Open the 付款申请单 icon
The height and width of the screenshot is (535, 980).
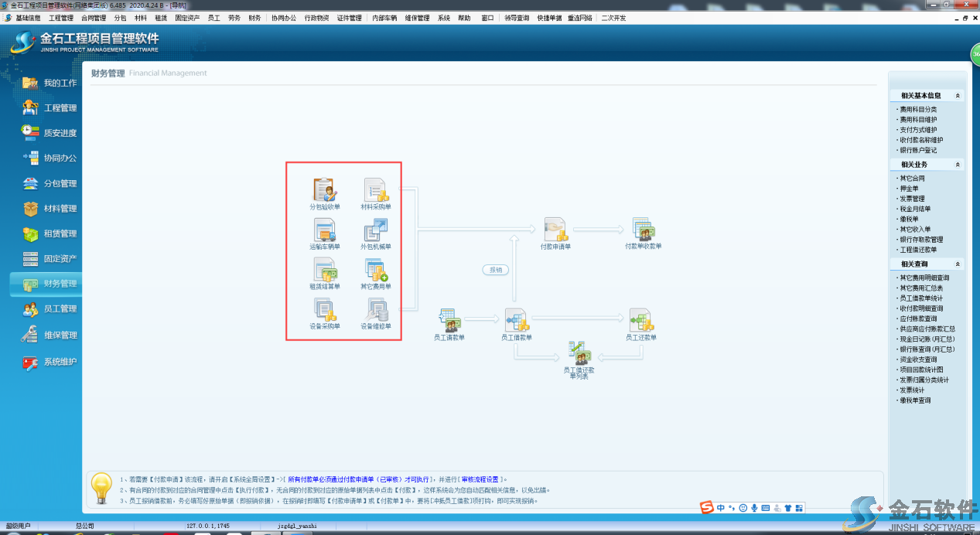(555, 230)
